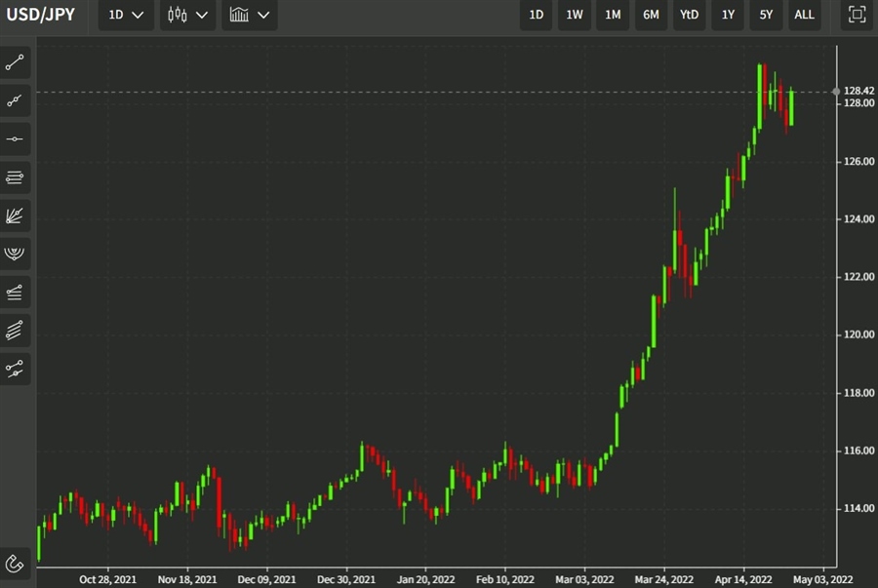Select the Fibonacci retracement tool
878x588 pixels.
pos(15,292)
